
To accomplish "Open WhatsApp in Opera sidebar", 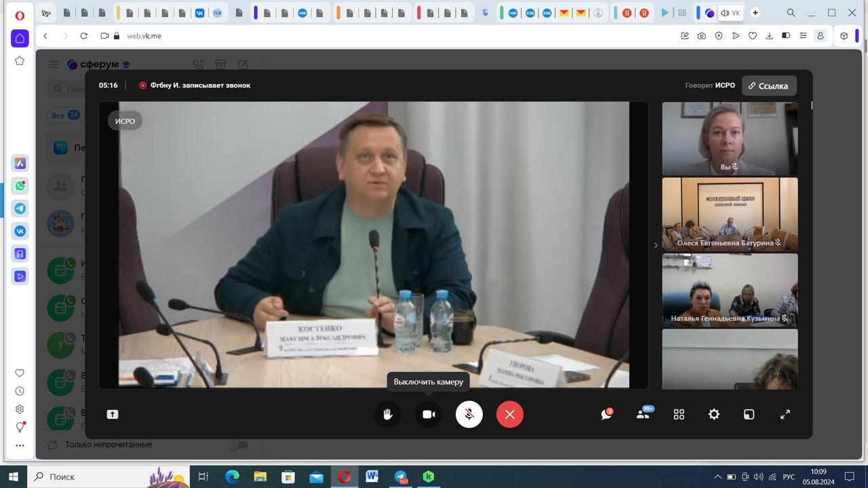I will point(20,186).
